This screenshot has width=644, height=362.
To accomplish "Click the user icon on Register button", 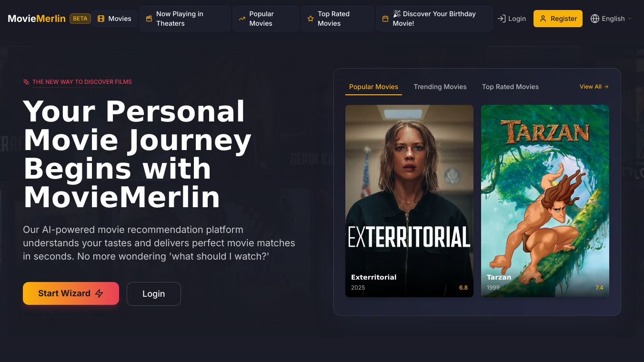I will click(543, 19).
